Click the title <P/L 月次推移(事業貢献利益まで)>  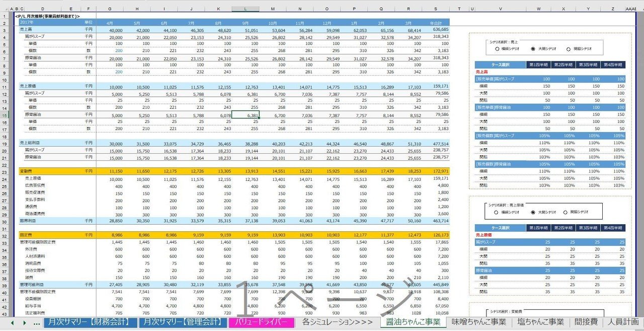[x=48, y=16]
